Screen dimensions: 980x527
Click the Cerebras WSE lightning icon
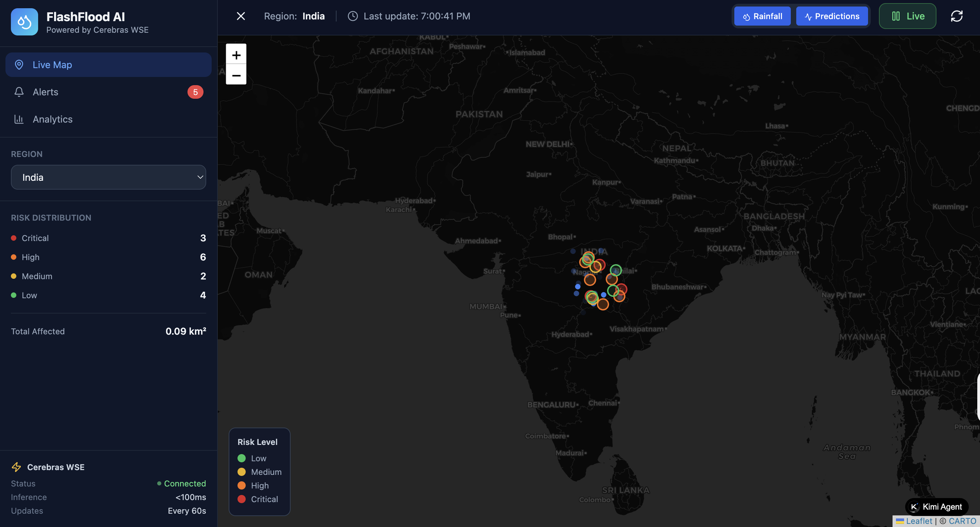[x=16, y=467]
